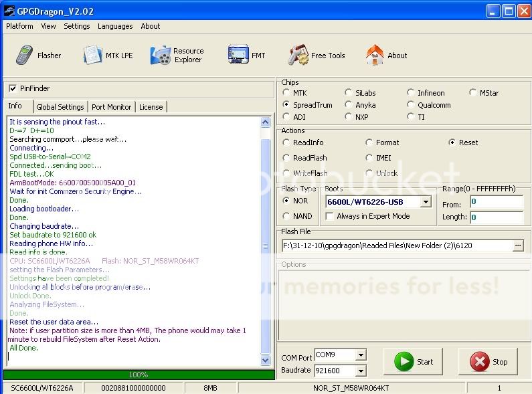Screen dimensions: 532x394
Task: Select the Qualcomm chip option
Action: tap(410, 105)
